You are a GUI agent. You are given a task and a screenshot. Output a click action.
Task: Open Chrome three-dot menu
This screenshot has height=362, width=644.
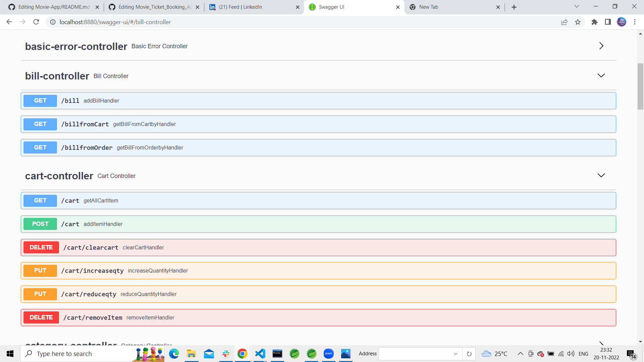point(635,22)
